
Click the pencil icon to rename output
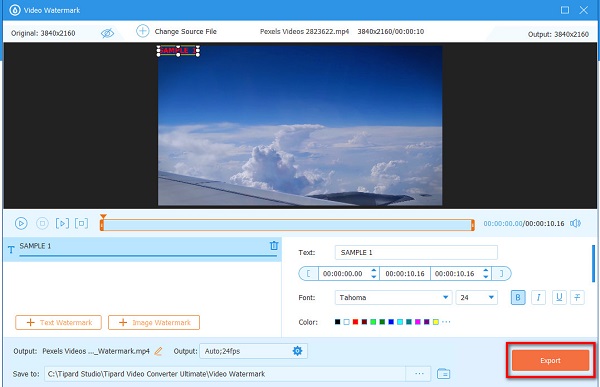158,351
